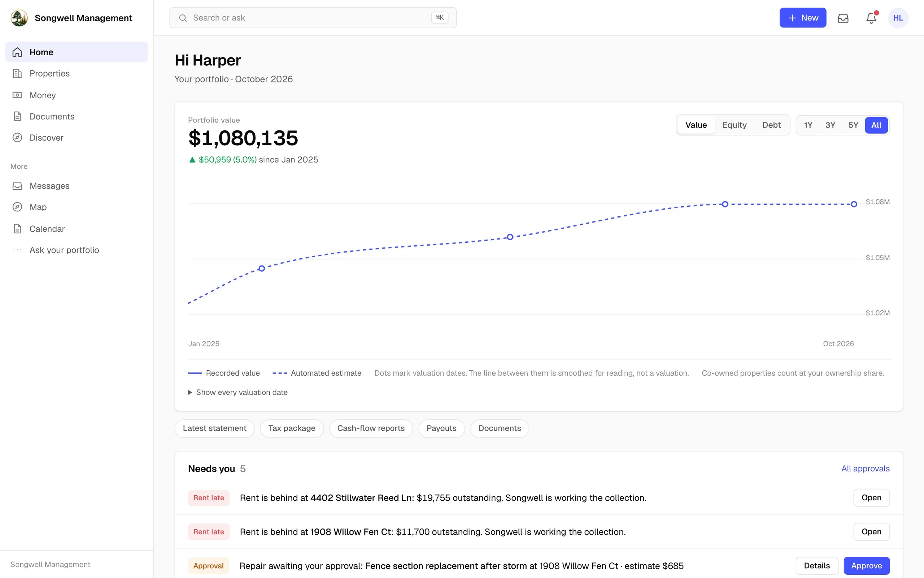Image resolution: width=924 pixels, height=578 pixels.
Task: Click the Money banknote icon
Action: 17,95
